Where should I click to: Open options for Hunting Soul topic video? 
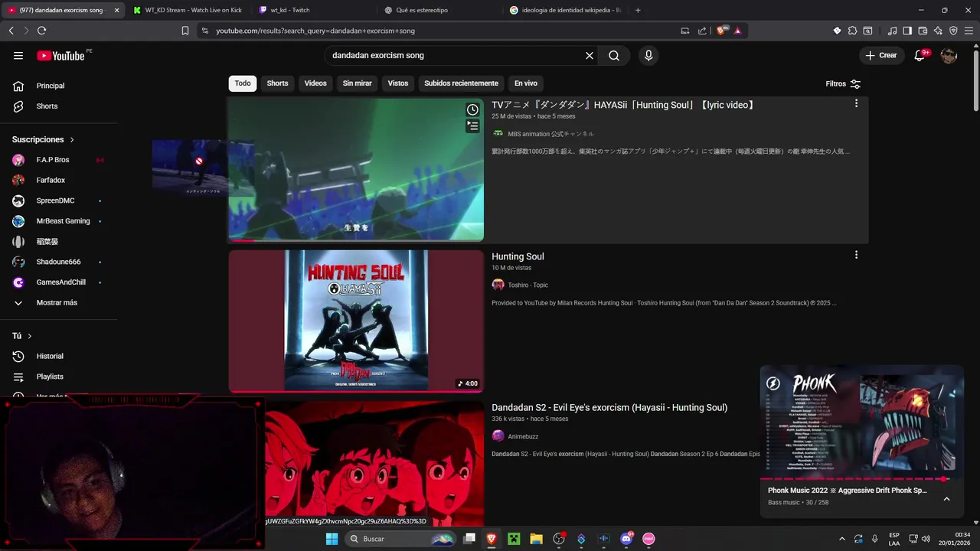click(x=856, y=255)
